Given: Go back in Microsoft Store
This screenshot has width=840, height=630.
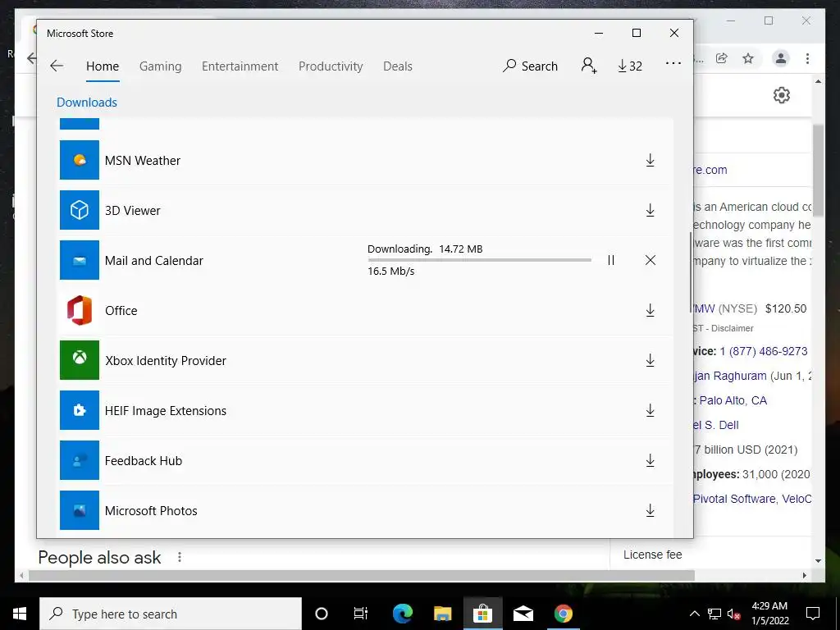Looking at the screenshot, I should 57,66.
